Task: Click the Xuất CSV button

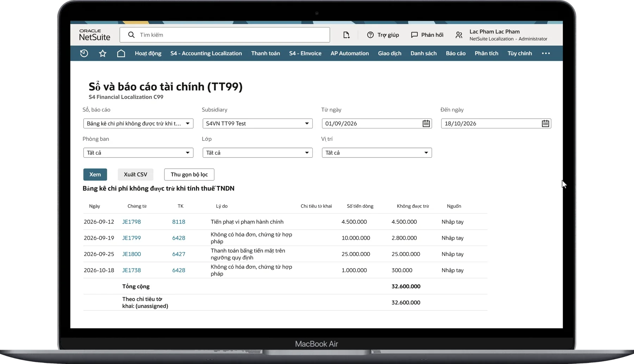Action: pyautogui.click(x=136, y=175)
